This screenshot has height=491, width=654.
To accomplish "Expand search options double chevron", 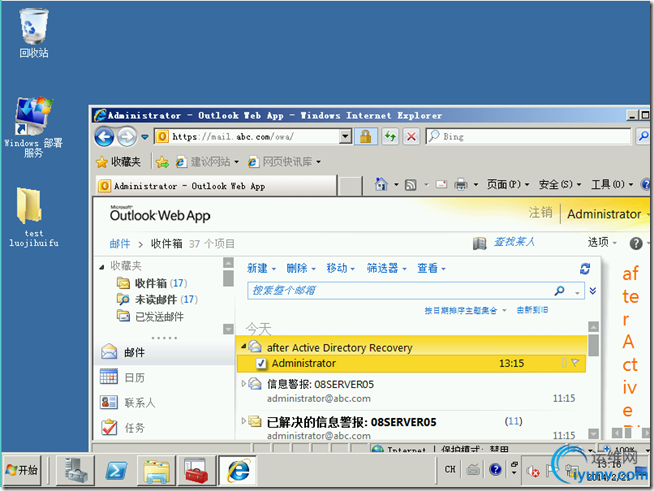I will pyautogui.click(x=593, y=291).
